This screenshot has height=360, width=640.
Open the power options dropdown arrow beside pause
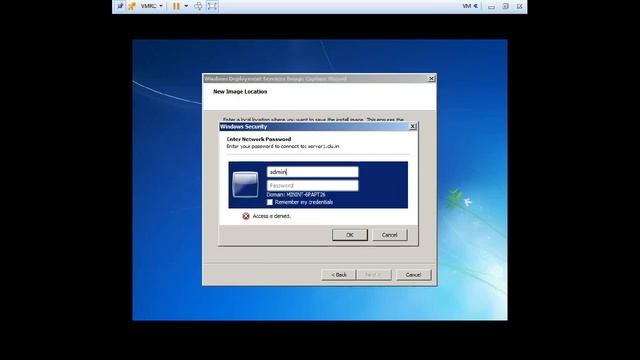tap(186, 6)
